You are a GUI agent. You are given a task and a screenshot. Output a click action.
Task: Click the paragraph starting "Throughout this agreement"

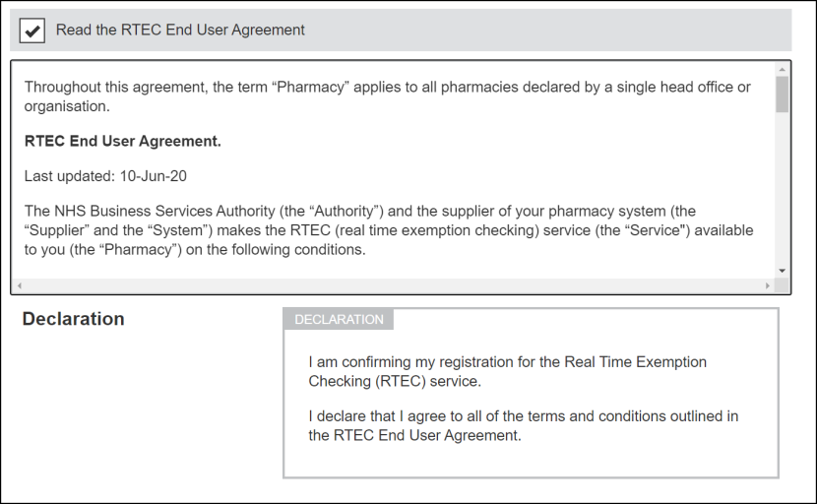click(387, 96)
